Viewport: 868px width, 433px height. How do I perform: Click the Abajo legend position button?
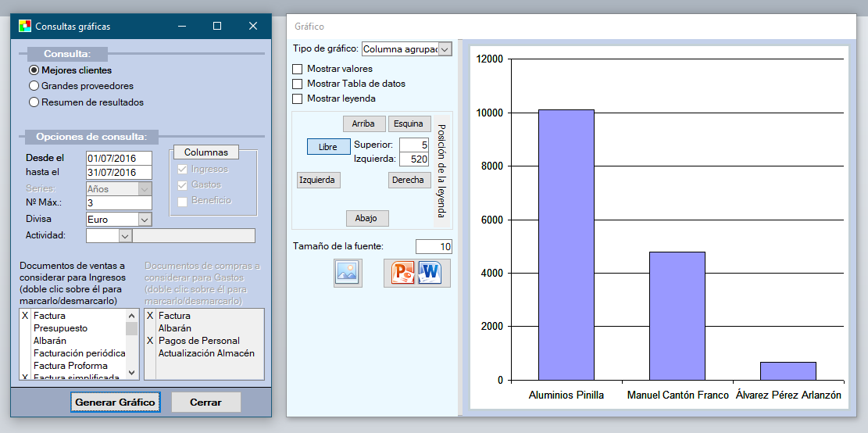(x=367, y=218)
